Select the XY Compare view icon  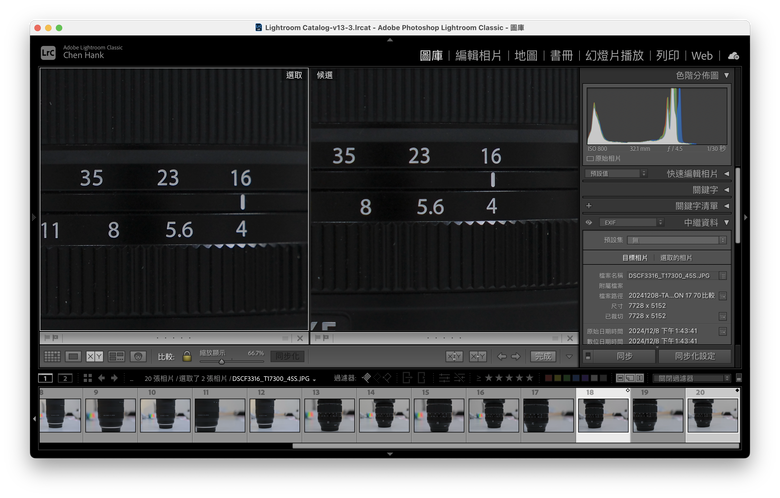(x=95, y=356)
